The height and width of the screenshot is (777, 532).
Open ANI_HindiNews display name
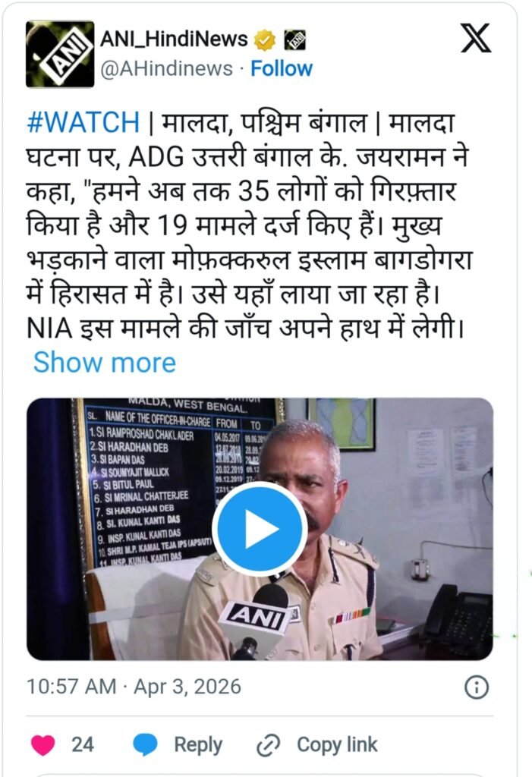coord(174,39)
